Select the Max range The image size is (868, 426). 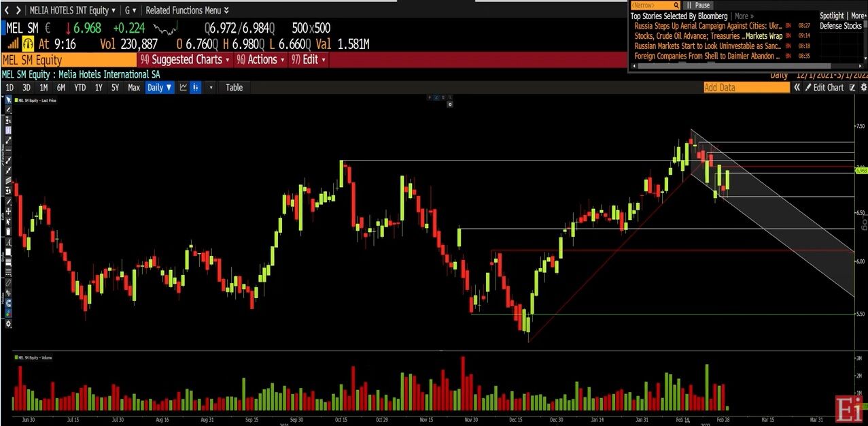pos(134,87)
